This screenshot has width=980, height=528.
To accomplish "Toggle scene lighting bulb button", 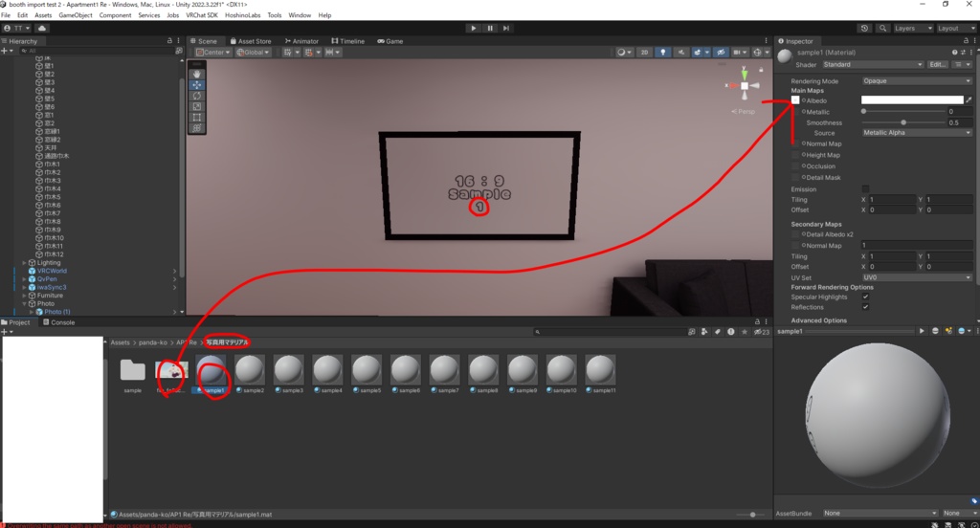I will (662, 53).
